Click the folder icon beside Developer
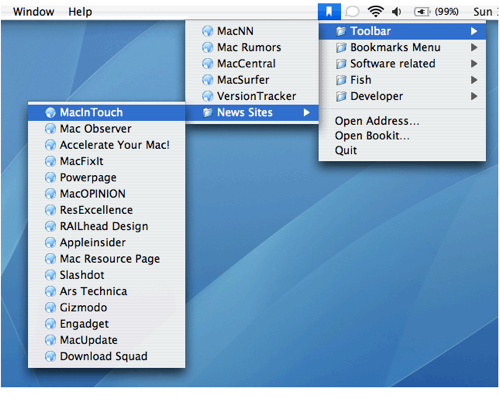500x399 pixels. point(341,96)
